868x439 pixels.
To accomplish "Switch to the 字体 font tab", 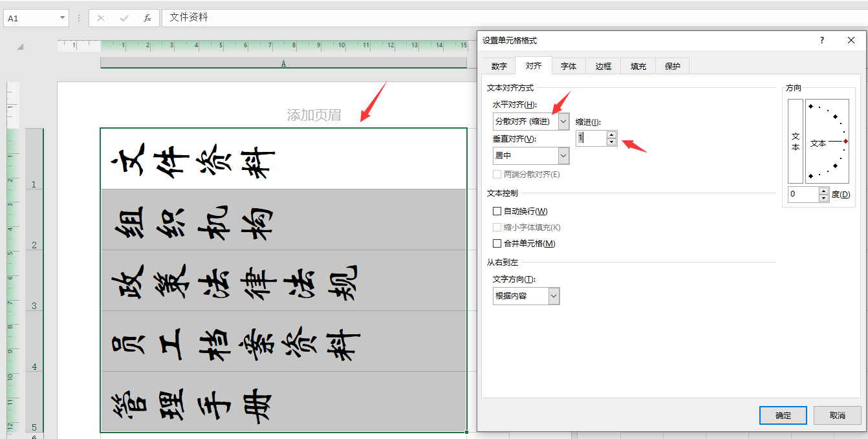I will tap(569, 66).
